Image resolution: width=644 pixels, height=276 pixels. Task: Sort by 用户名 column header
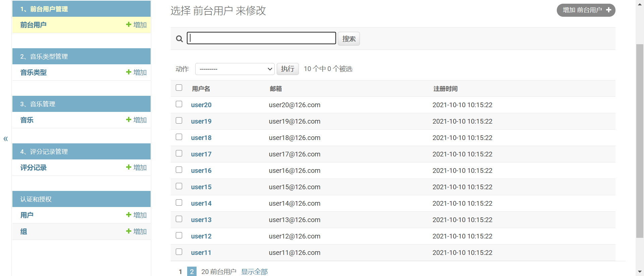click(x=201, y=89)
